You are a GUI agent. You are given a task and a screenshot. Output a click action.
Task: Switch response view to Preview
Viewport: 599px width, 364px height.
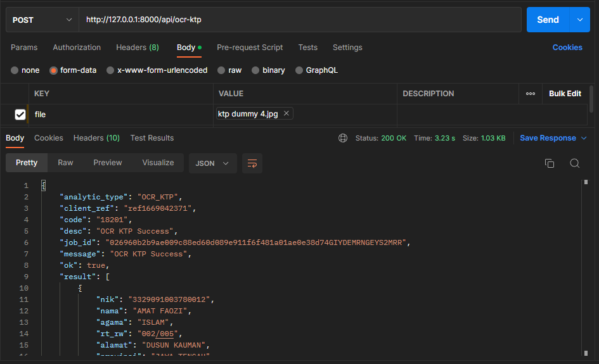point(108,163)
